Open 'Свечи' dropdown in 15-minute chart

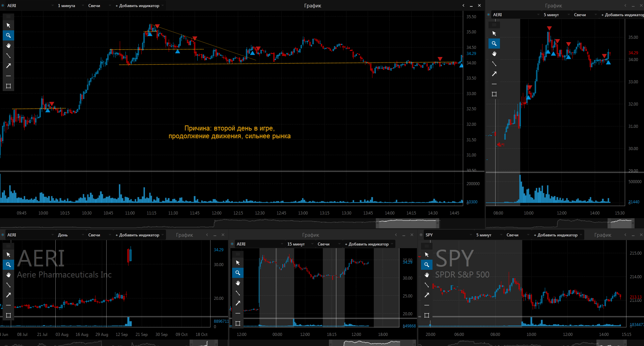(x=329, y=244)
